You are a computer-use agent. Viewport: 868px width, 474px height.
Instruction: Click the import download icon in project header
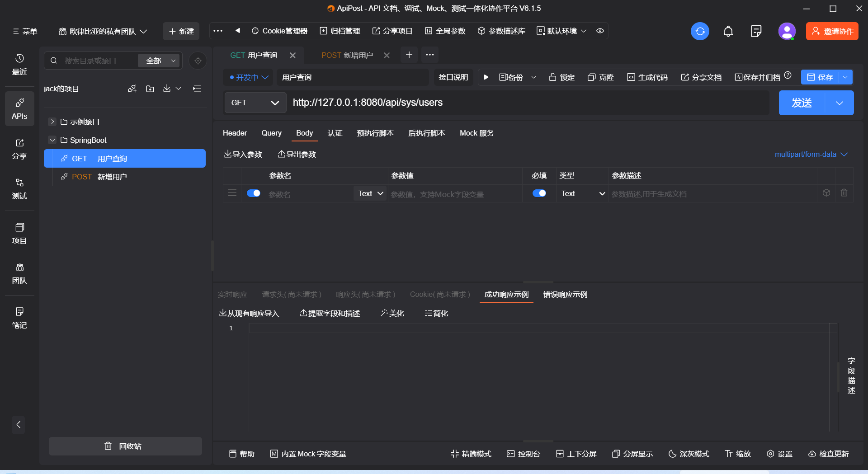click(x=167, y=89)
